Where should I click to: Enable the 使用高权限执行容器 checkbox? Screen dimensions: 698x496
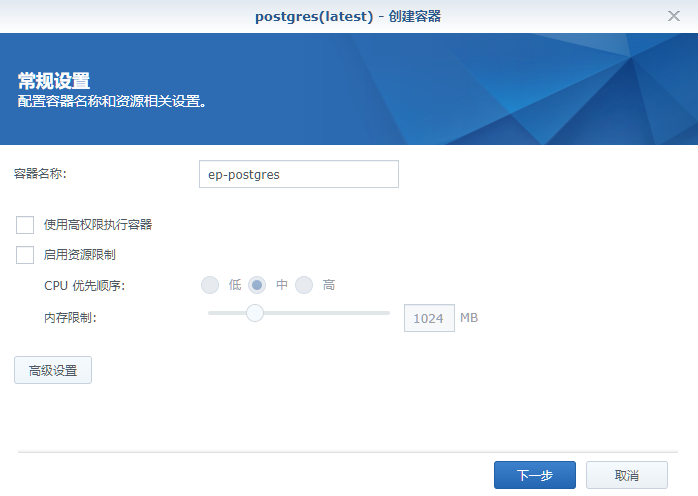pos(25,225)
